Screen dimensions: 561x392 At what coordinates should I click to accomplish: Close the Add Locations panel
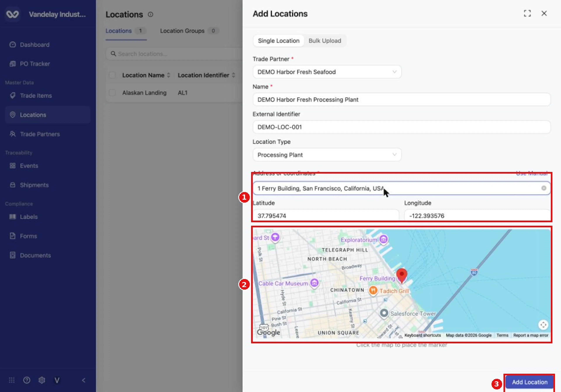544,13
